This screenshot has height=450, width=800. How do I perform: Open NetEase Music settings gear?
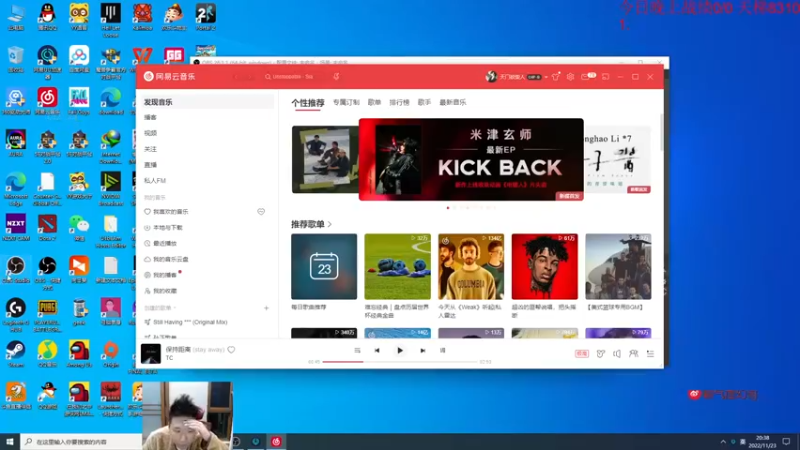click(x=570, y=77)
